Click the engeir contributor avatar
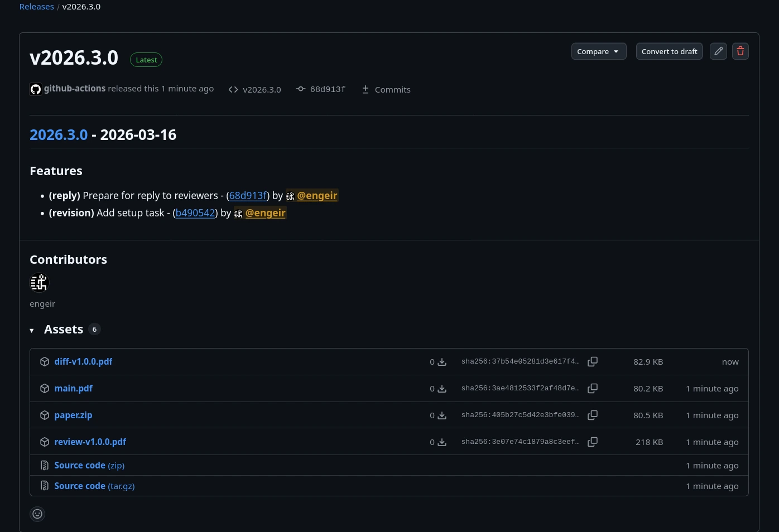Image resolution: width=779 pixels, height=532 pixels. 39,283
